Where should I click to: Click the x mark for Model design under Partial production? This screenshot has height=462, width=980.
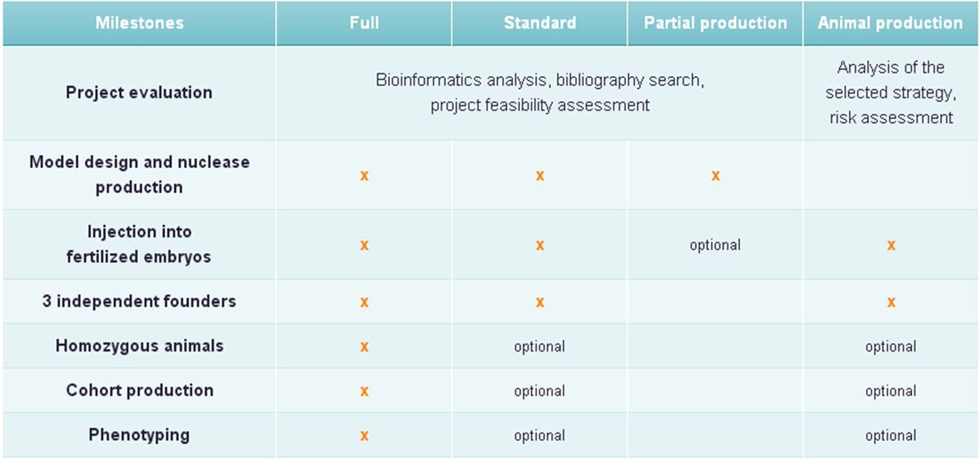point(715,176)
